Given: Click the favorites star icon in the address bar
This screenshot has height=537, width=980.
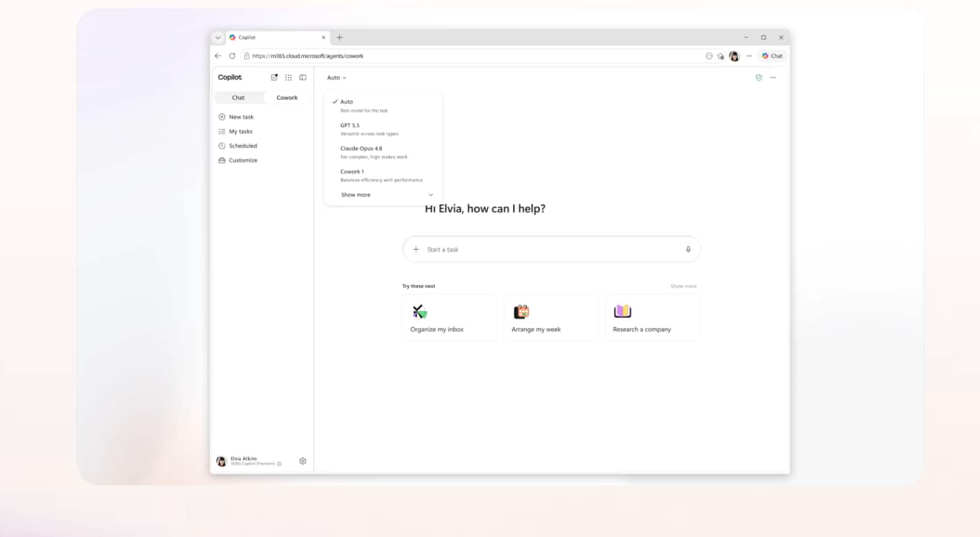Looking at the screenshot, I should tap(721, 56).
